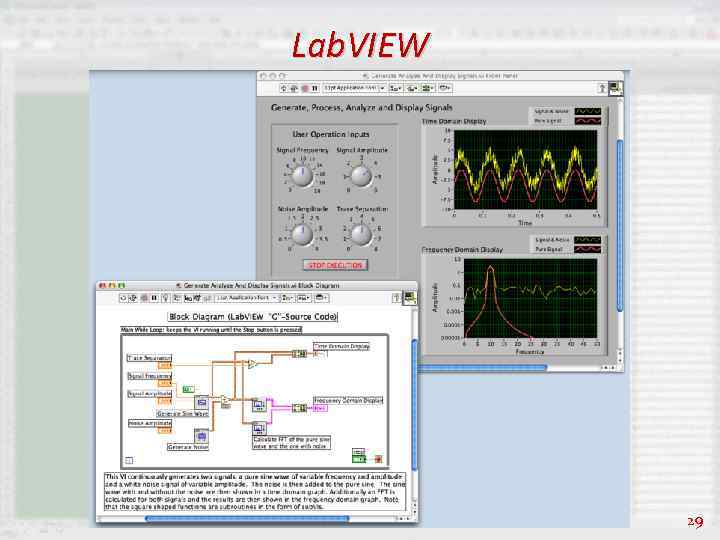Click Run Continuously in block diagram toolbar
This screenshot has width=720, height=540.
(133, 298)
